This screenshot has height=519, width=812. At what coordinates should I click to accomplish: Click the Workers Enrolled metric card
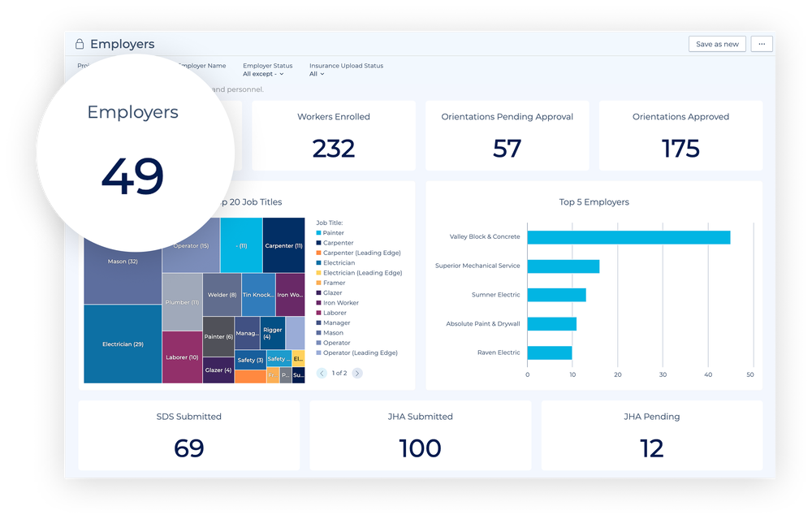coord(333,135)
